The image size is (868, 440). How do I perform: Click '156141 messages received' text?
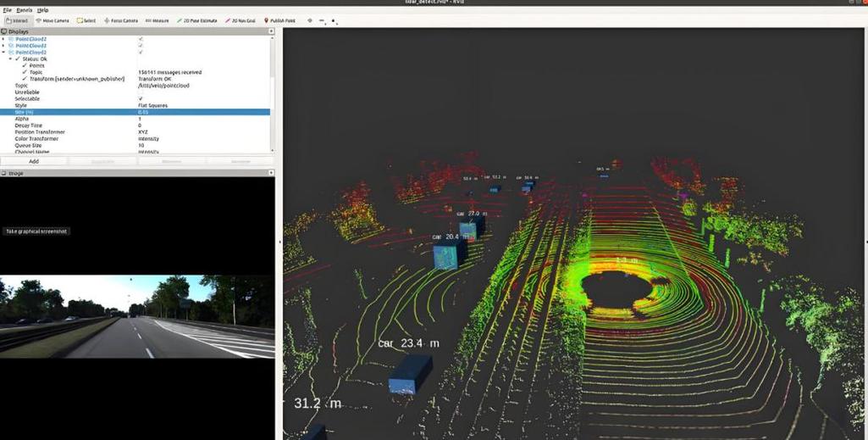[169, 72]
